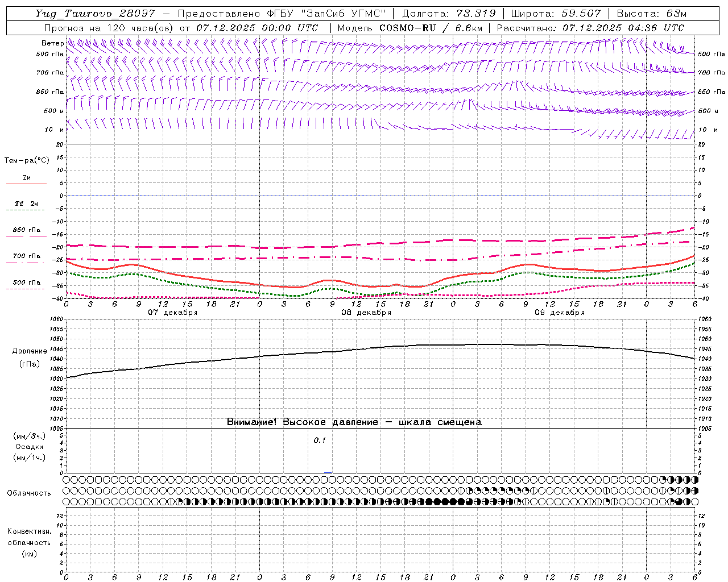Select the provider text ФГБУ "ЗапСиб УГМС"
This screenshot has width=728, height=582.
point(326,14)
